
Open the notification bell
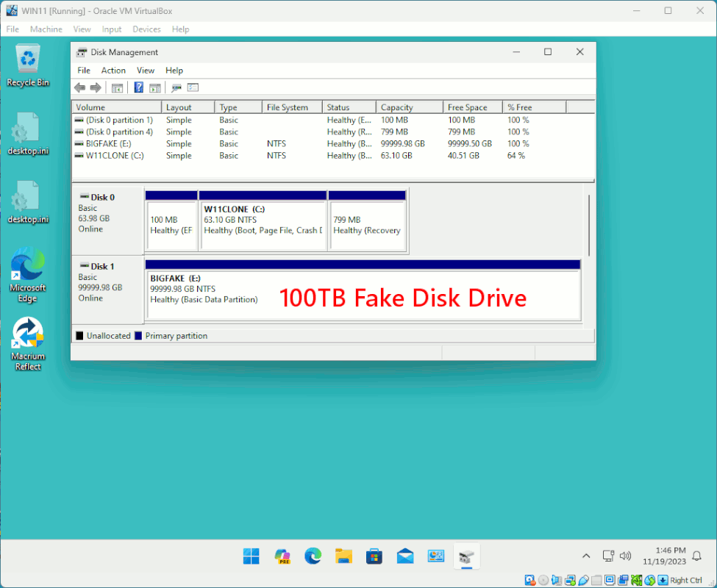[696, 556]
